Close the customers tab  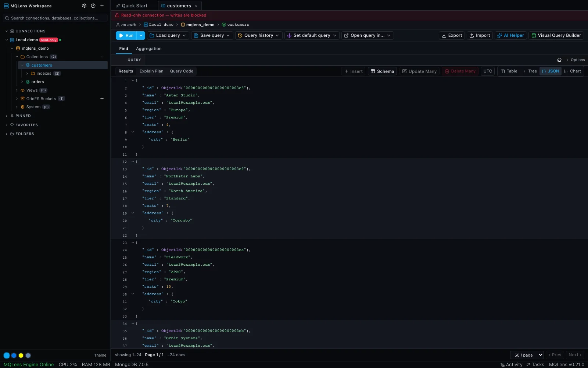tap(196, 6)
